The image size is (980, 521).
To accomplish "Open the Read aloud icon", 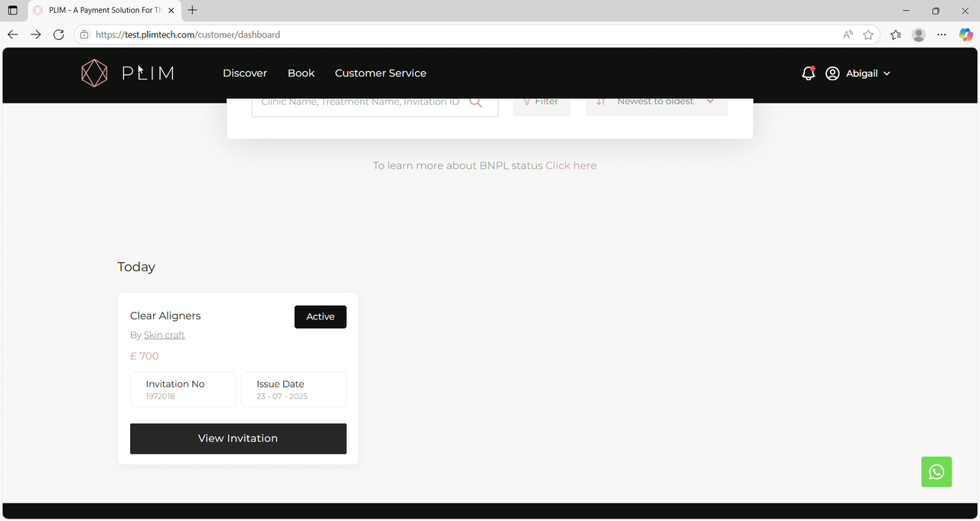I will pyautogui.click(x=848, y=34).
